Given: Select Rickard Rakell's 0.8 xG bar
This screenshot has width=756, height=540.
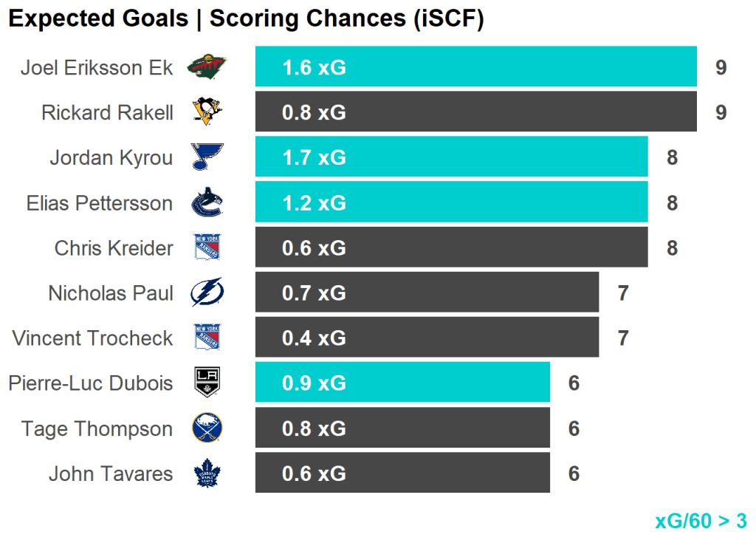Looking at the screenshot, I should coord(476,112).
